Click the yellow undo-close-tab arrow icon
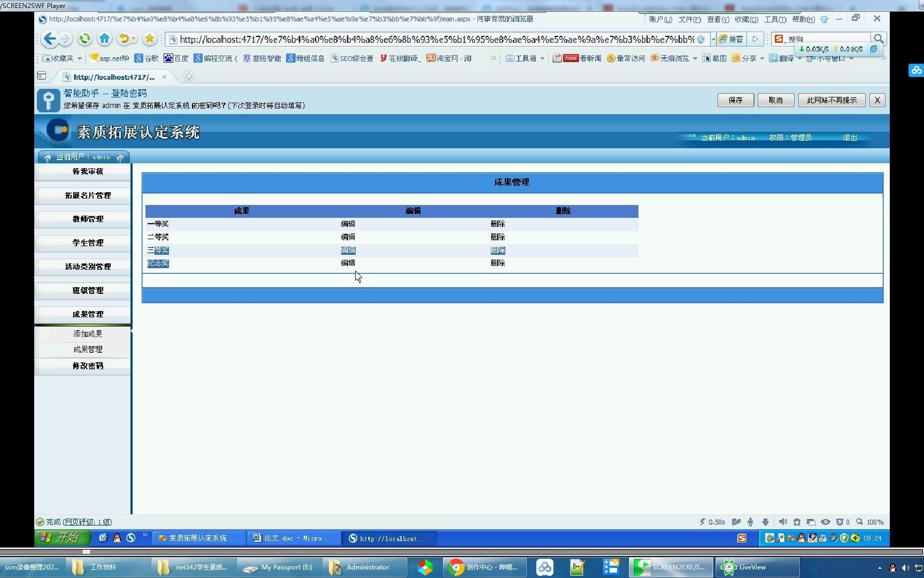Image resolution: width=924 pixels, height=578 pixels. pos(124,39)
